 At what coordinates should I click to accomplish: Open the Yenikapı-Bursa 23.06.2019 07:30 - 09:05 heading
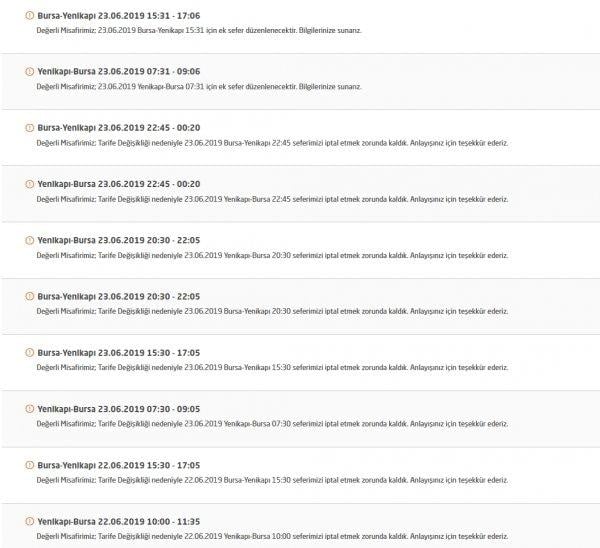tap(118, 409)
